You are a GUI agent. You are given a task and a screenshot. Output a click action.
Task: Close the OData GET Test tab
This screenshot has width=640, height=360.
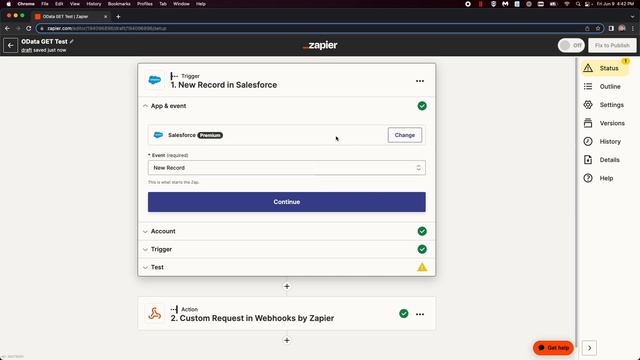(x=105, y=16)
